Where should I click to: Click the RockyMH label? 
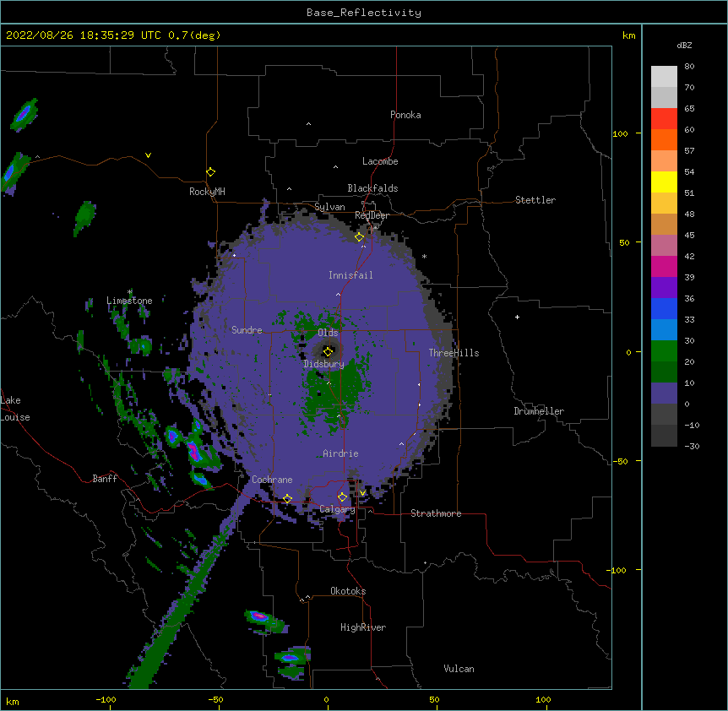point(207,192)
